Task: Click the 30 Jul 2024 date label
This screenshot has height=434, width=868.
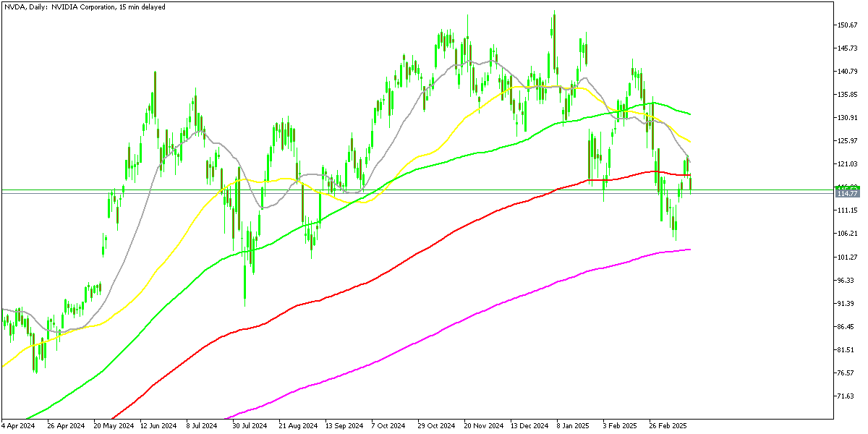Action: pos(251,426)
